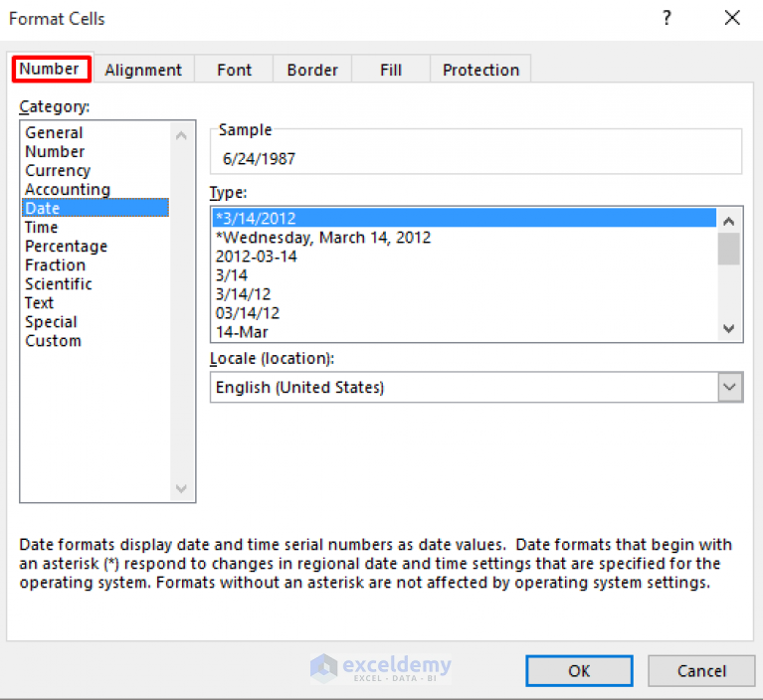Open the Locale (location) dropdown
The width and height of the screenshot is (763, 700).
coord(730,387)
